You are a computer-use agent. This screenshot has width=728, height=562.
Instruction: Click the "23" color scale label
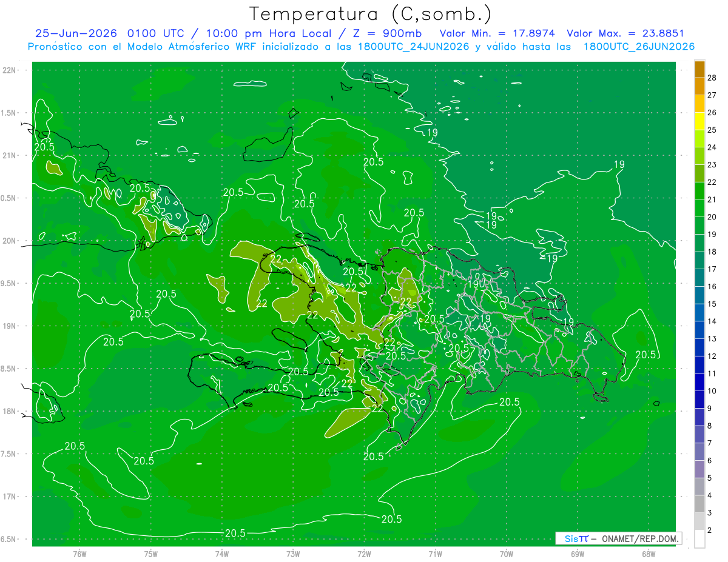[x=713, y=165]
